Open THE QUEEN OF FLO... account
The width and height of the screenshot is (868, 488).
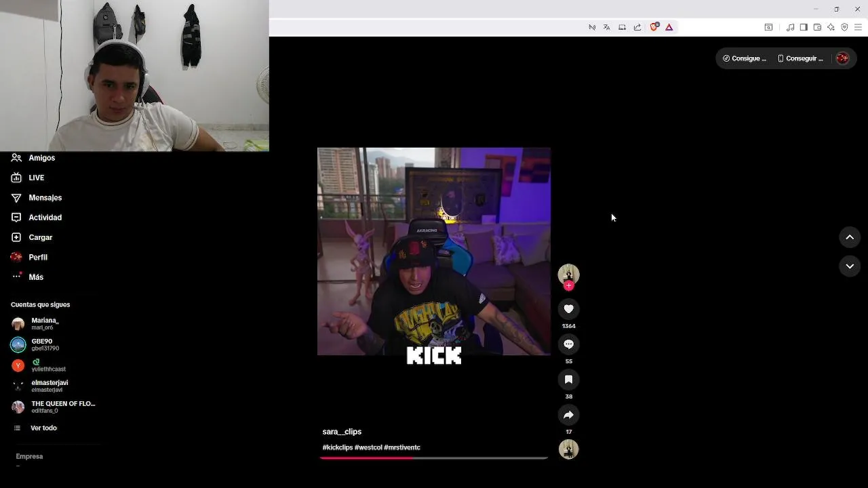tap(54, 407)
